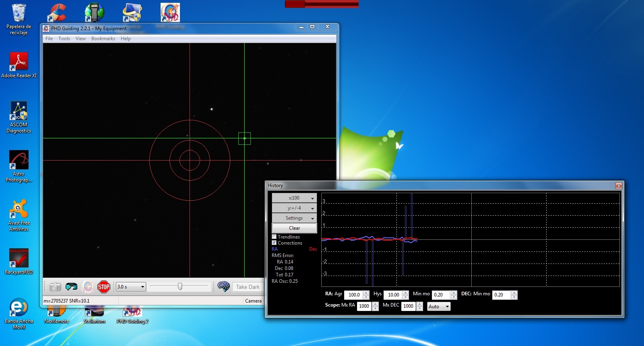Viewport: 644px width, 346px height.
Task: Click the camera connect icon in PHD toolbar
Action: 55,287
